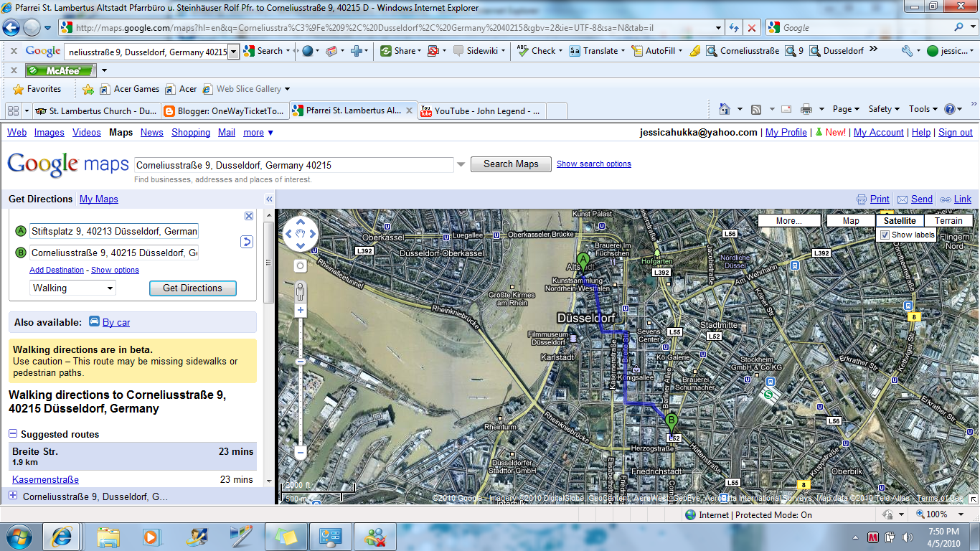Screen dimensions: 980x551
Task: Toggle the Show labels checkbox
Action: click(885, 235)
